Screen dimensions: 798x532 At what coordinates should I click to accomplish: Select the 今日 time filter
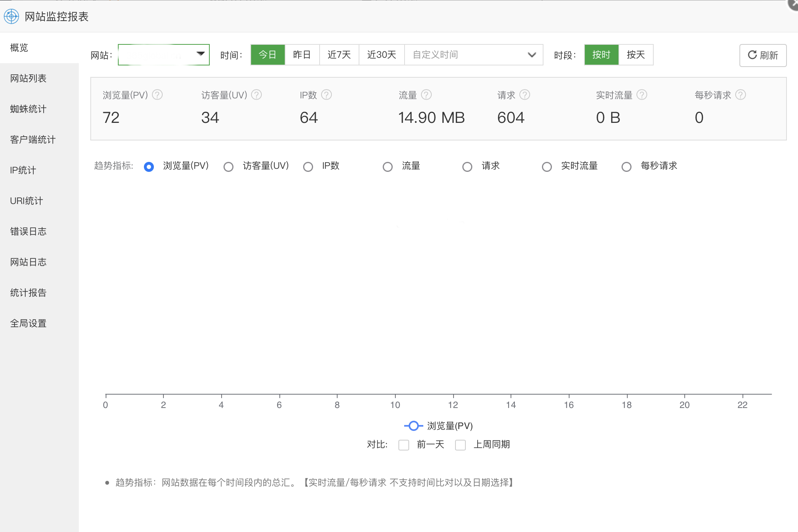point(268,55)
